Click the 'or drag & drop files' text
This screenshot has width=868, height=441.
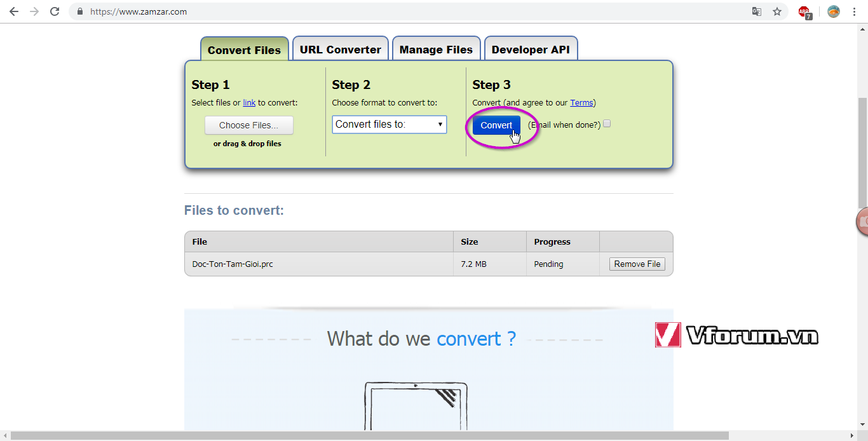pos(247,144)
